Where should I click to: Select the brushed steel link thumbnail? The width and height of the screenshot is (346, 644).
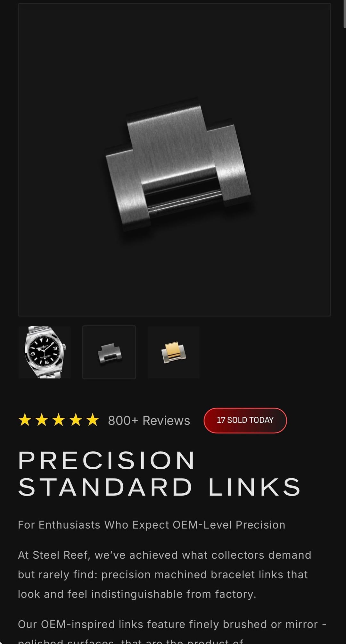coord(109,352)
